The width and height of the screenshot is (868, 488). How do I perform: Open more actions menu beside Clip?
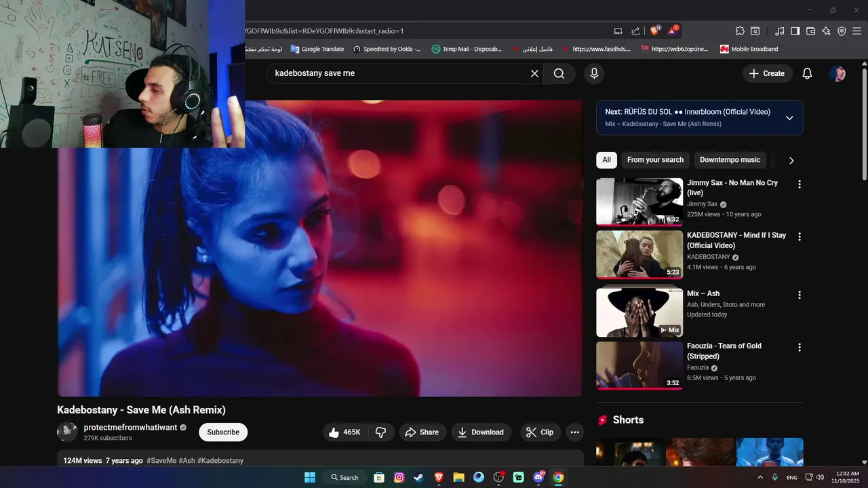pos(575,432)
